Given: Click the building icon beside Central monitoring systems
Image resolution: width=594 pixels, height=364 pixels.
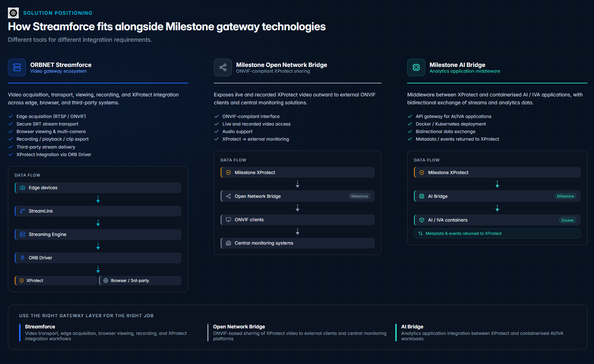Looking at the screenshot, I should (x=228, y=243).
